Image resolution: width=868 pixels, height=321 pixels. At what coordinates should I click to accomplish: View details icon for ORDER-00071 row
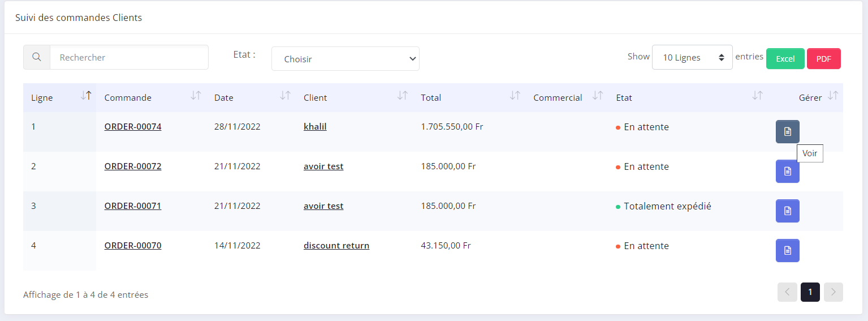787,211
